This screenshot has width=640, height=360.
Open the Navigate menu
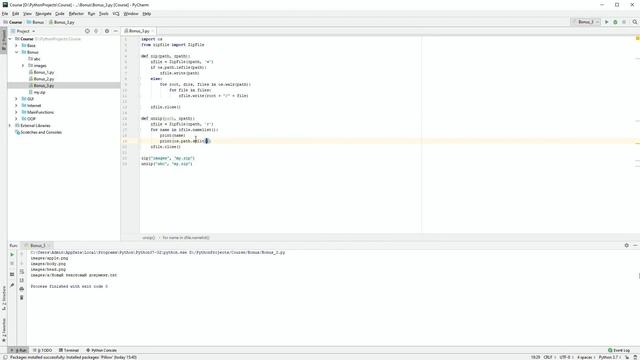[43, 14]
